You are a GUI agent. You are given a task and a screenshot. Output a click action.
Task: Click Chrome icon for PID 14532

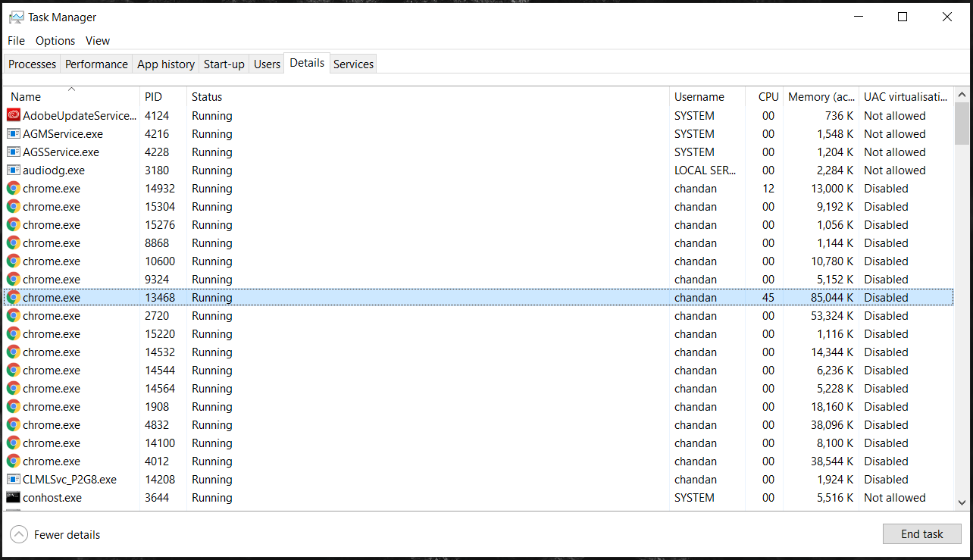14,352
